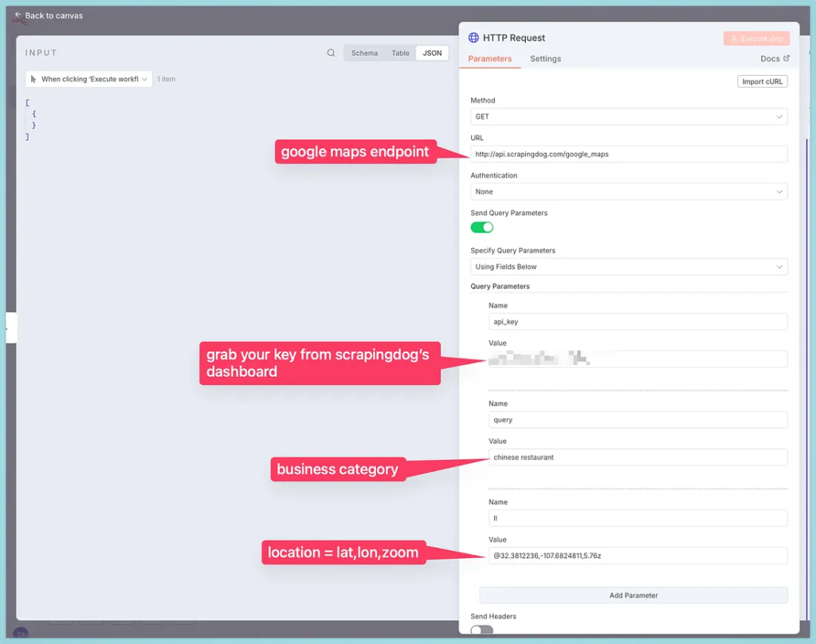Select the Parameters tab
The height and width of the screenshot is (644, 816).
pyautogui.click(x=489, y=59)
